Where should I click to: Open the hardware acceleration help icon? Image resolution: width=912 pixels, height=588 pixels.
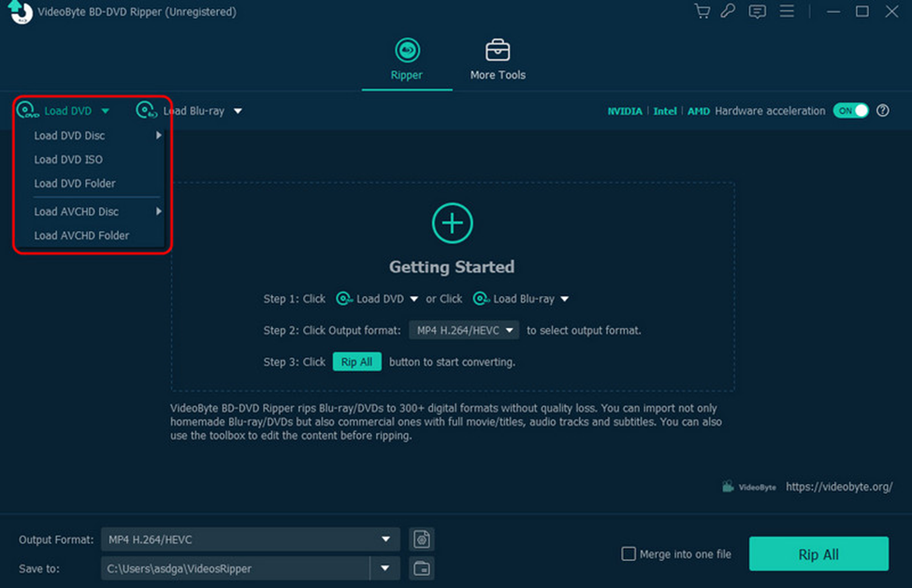pyautogui.click(x=882, y=110)
